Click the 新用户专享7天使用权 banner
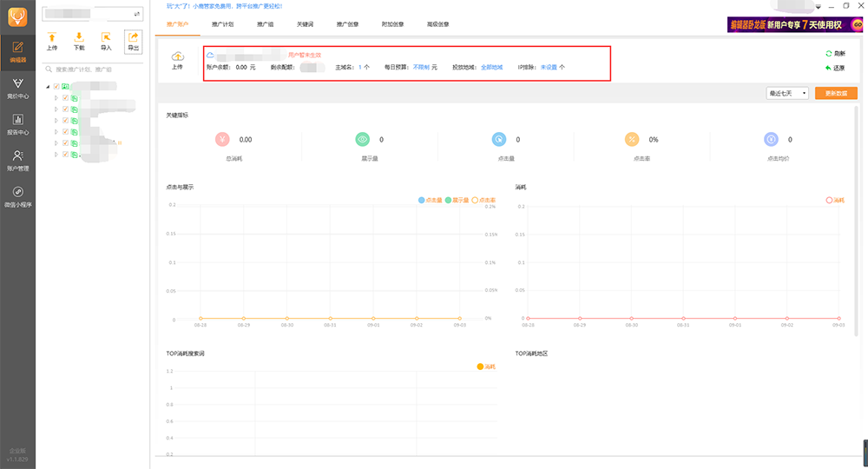 795,24
